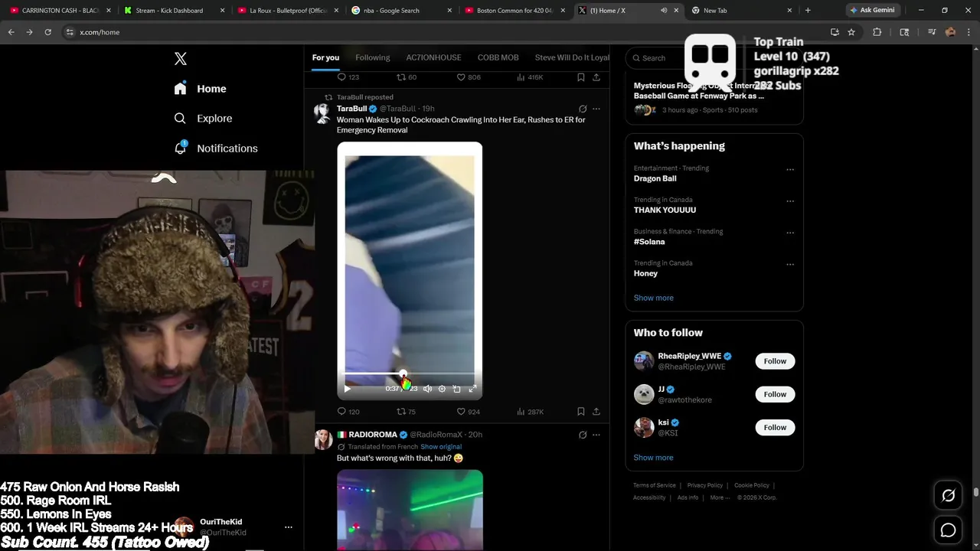Image resolution: width=980 pixels, height=551 pixels.
Task: Seek the video progress bar
Action: pos(410,374)
